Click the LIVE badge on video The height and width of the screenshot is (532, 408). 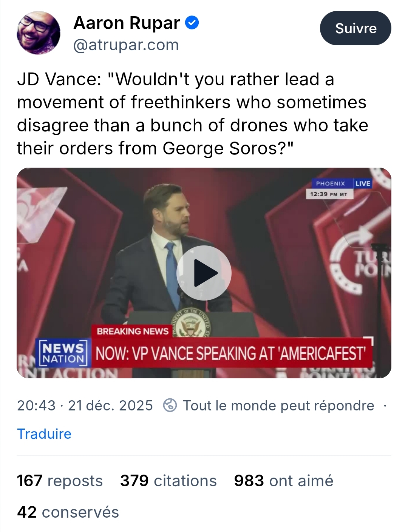[x=363, y=184]
